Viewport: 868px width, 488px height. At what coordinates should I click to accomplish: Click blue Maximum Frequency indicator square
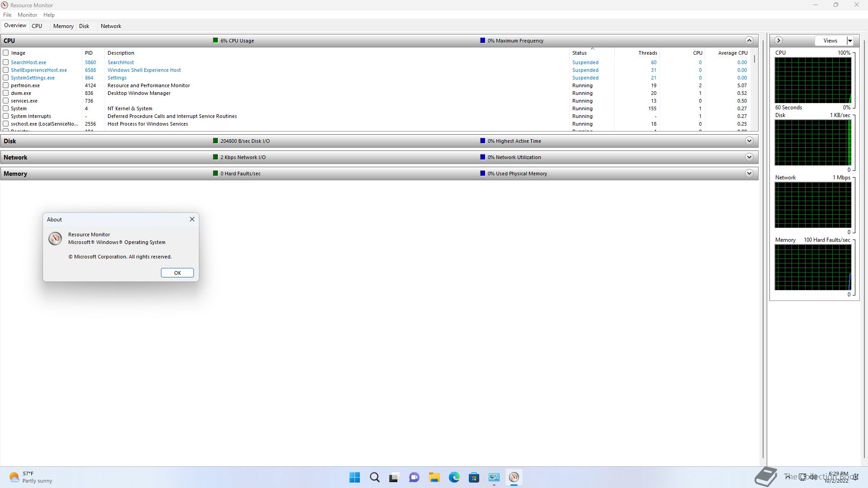click(483, 40)
